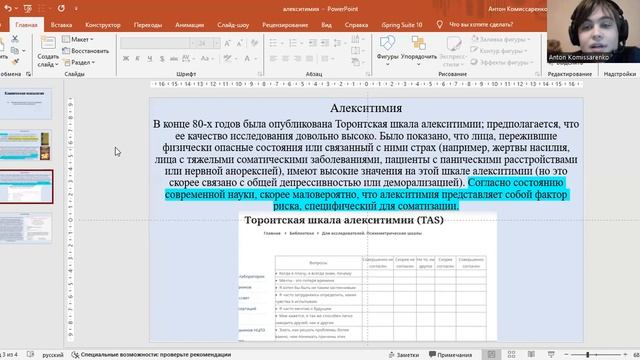The width and height of the screenshot is (640, 360).
Task: Click the Undo icon in the title bar
Action: (8, 8)
